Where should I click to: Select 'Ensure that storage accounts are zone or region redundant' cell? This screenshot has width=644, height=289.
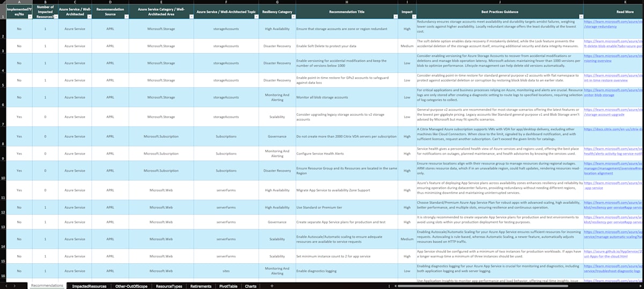point(346,28)
